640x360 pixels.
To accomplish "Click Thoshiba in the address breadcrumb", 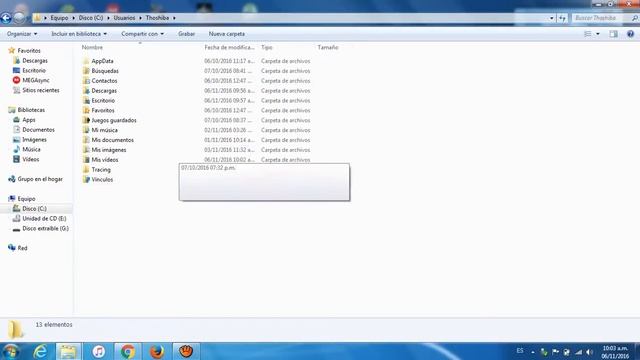I will [x=157, y=18].
